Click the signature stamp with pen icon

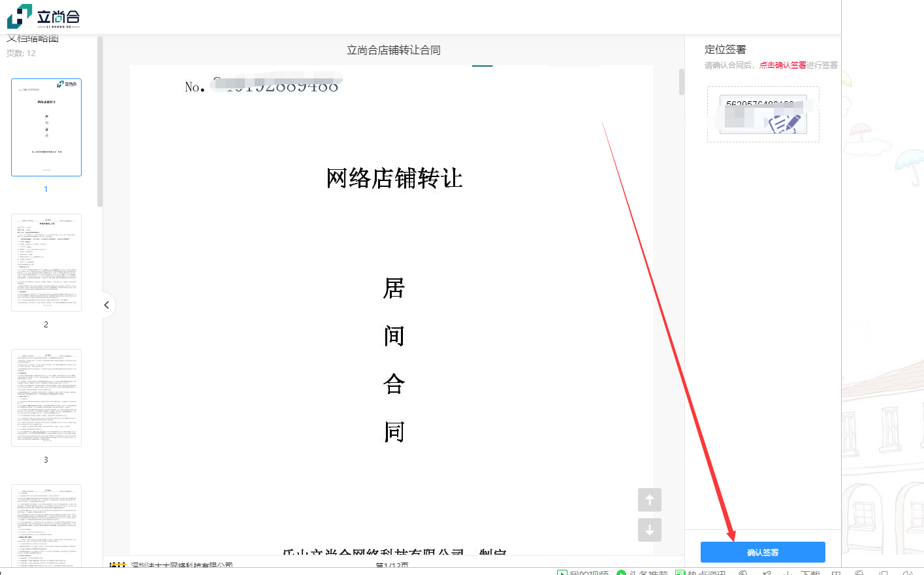point(763,115)
